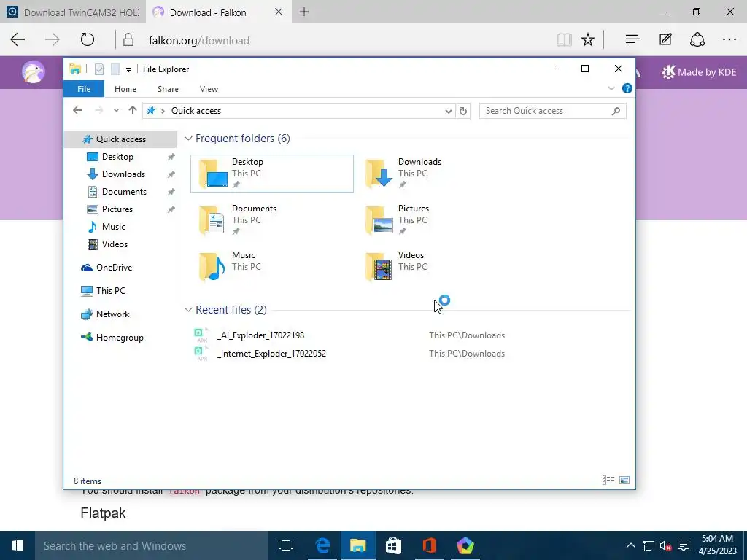This screenshot has width=747, height=560.
Task: Select the Documents frequent folder tile
Action: (272, 220)
